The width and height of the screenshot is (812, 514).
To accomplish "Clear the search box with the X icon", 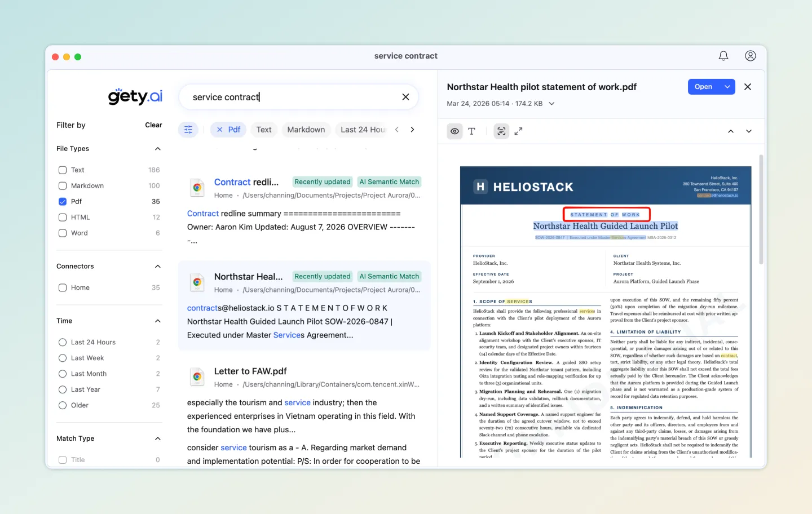I will click(405, 97).
